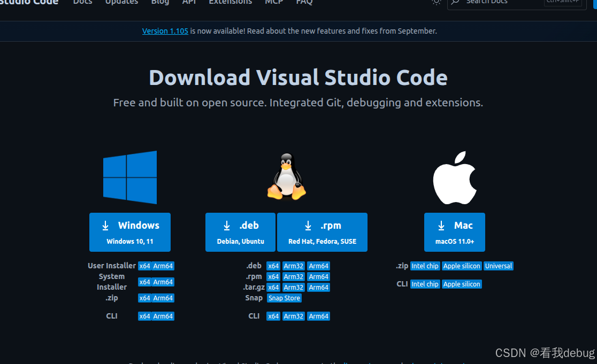The width and height of the screenshot is (597, 364).
Task: Open the Blog menu item
Action: click(x=160, y=2)
